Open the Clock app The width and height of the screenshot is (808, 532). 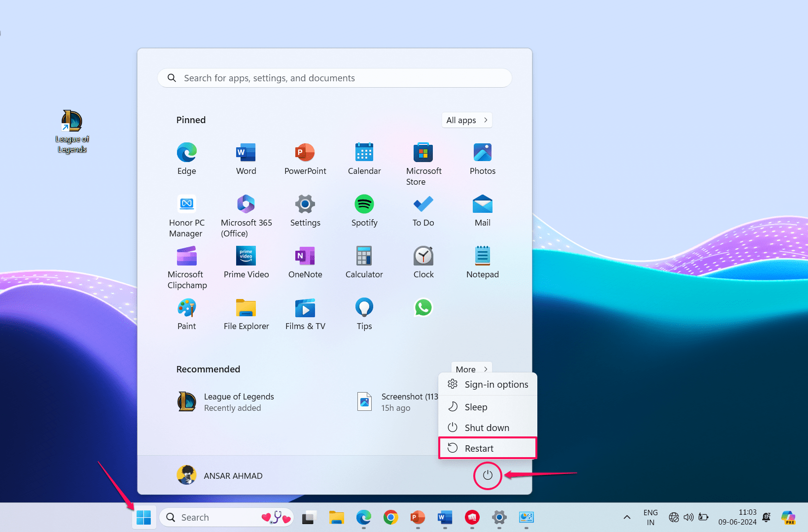(x=423, y=263)
